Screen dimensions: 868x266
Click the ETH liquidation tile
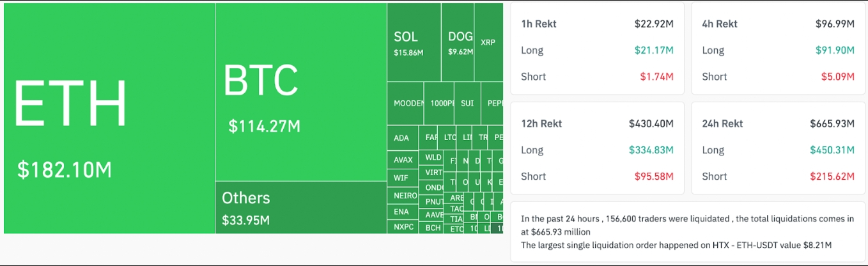(x=109, y=118)
